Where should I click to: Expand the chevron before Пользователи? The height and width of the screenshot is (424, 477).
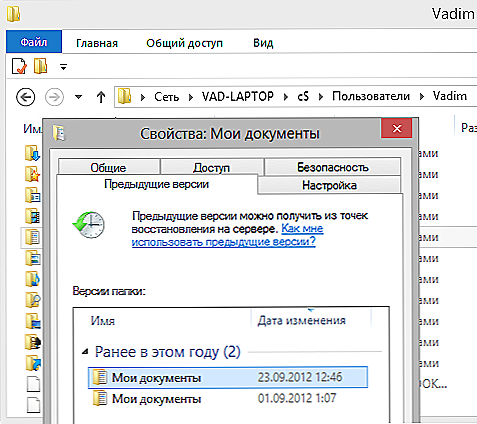click(321, 97)
